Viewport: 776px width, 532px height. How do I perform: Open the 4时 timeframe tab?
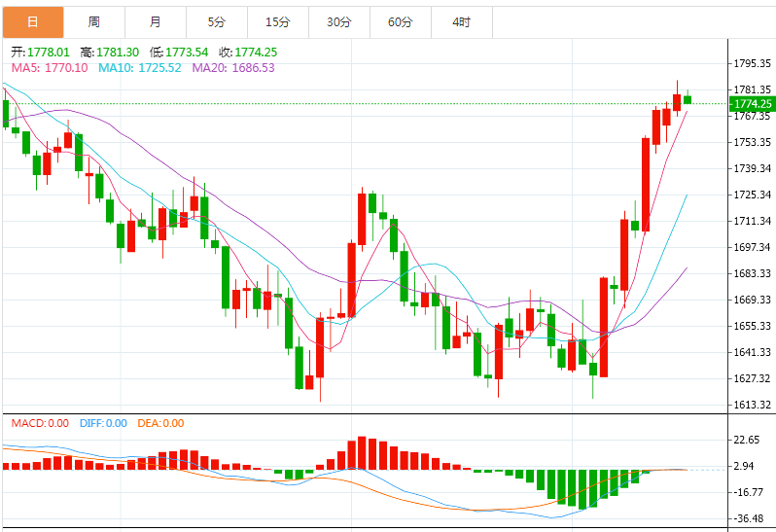click(x=462, y=22)
